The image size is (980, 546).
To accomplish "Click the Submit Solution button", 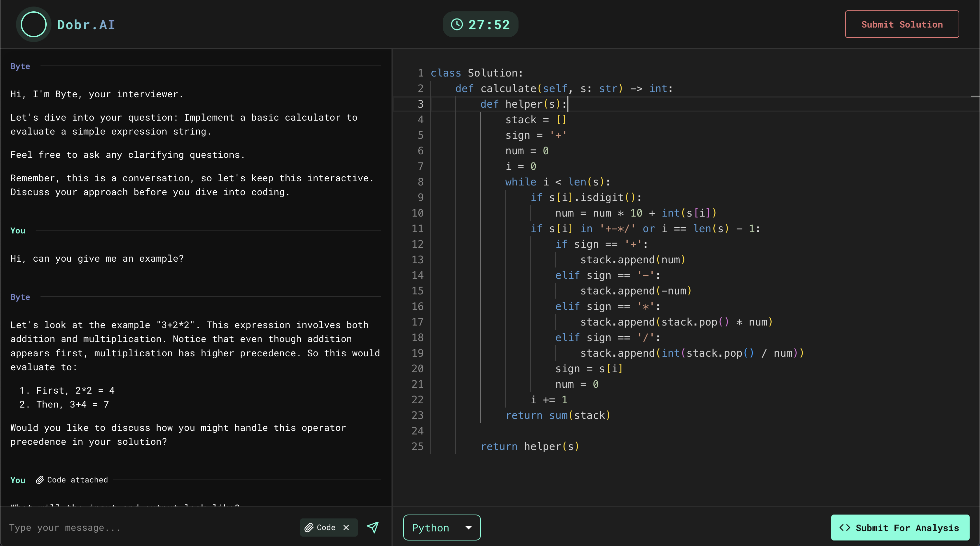I will 902,24.
